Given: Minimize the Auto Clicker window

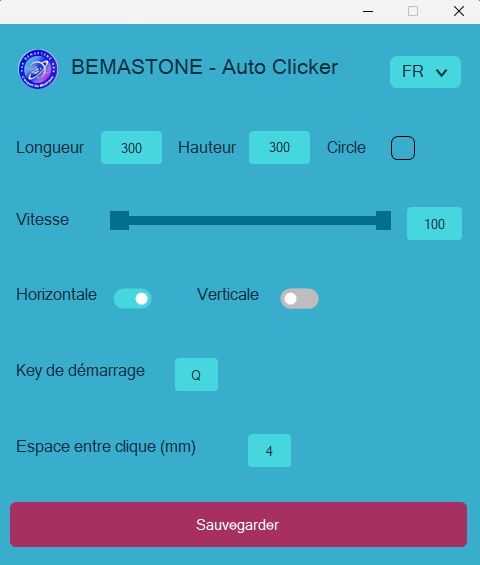Looking at the screenshot, I should tap(368, 12).
